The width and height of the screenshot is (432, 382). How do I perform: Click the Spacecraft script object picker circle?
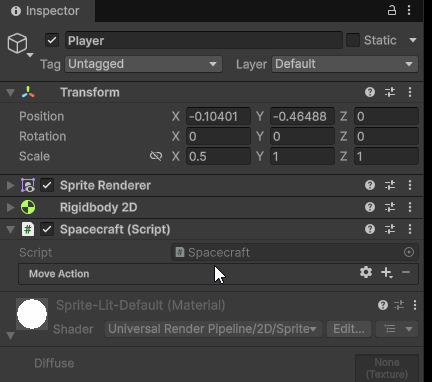pyautogui.click(x=409, y=252)
